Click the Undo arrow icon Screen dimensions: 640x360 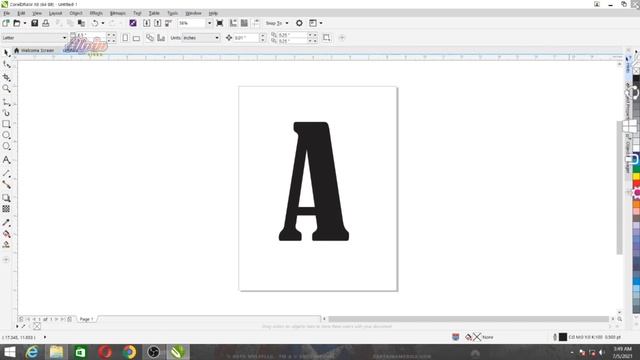95,23
